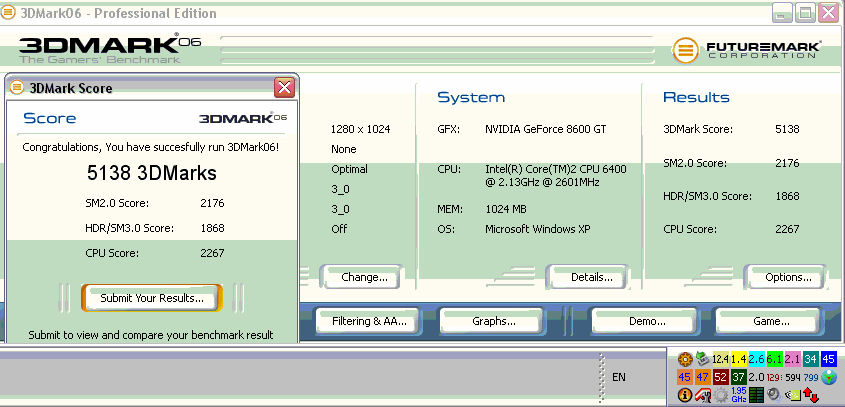Open Filtering & AA settings
The image size is (845, 407).
click(x=369, y=321)
